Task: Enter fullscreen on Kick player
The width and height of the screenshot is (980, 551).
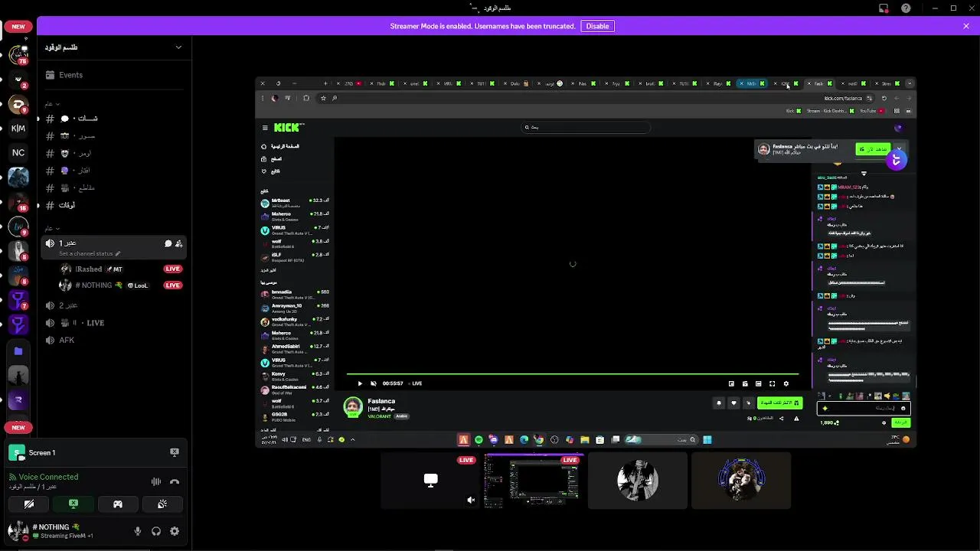Action: coord(772,384)
